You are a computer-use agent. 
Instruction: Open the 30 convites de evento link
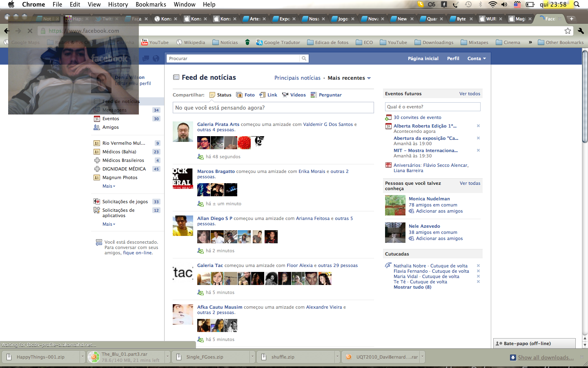(x=417, y=117)
